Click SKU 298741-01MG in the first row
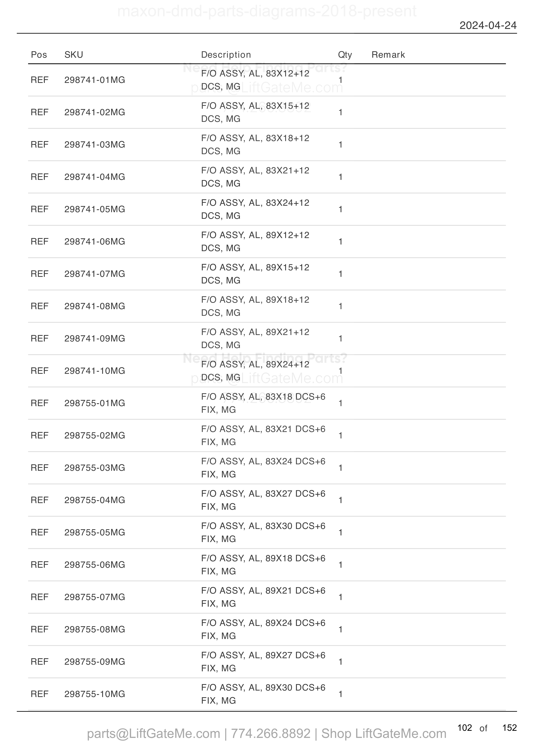 pos(94,80)
